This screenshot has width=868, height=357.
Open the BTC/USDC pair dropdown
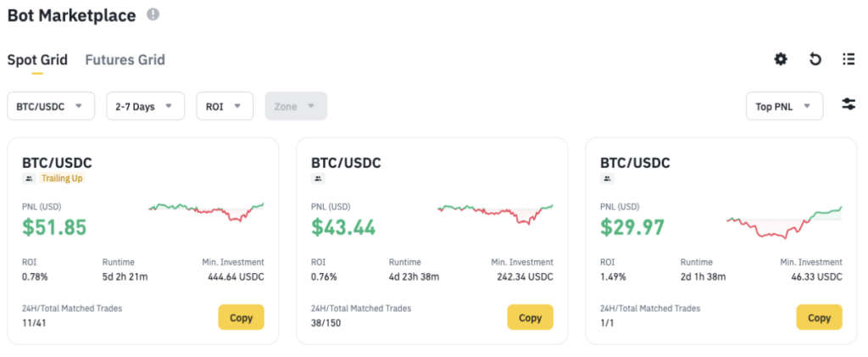click(50, 107)
